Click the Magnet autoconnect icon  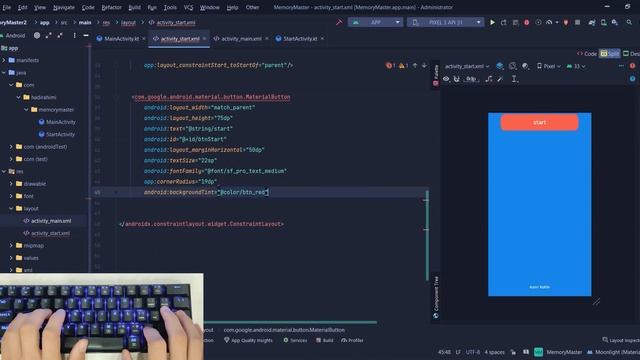point(457,79)
